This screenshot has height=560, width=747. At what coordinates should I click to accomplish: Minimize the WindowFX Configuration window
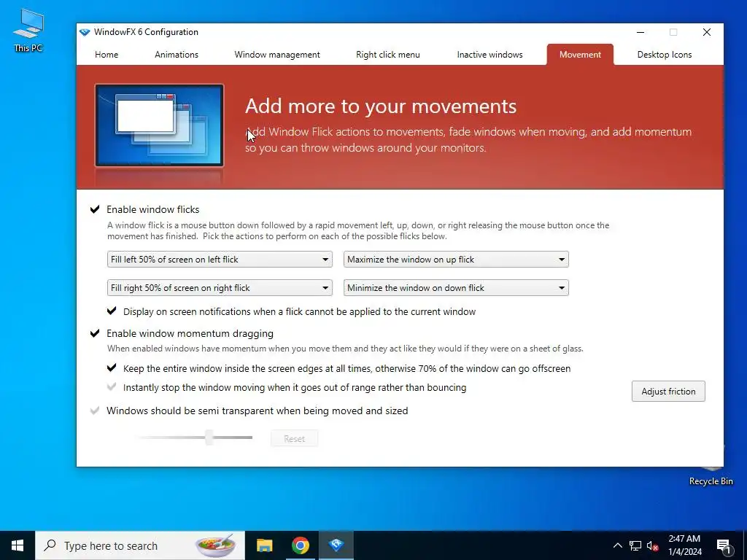pos(640,32)
